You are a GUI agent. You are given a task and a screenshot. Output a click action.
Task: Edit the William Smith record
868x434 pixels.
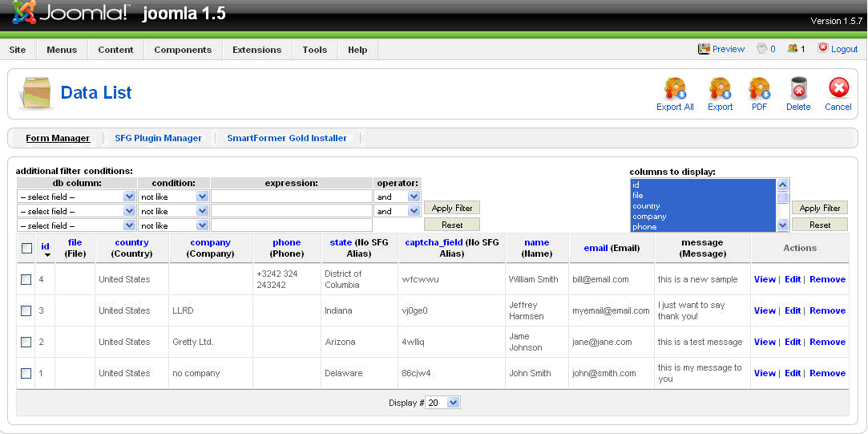793,279
